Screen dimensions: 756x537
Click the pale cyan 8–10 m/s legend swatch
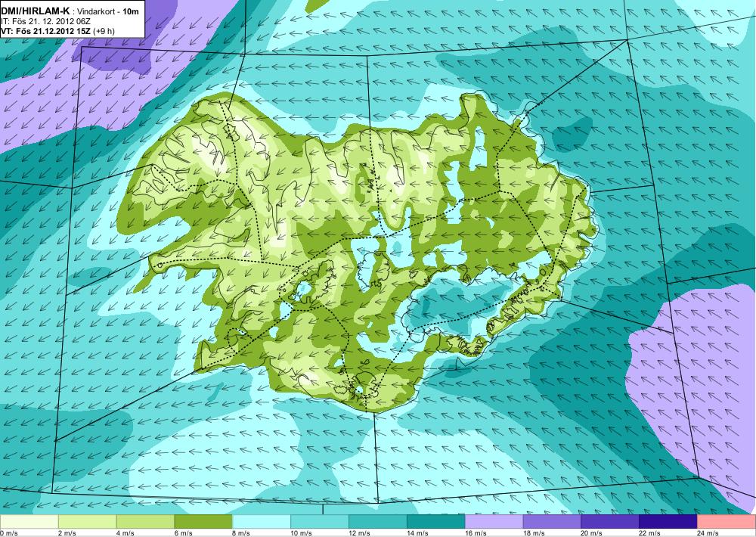[x=262, y=522]
